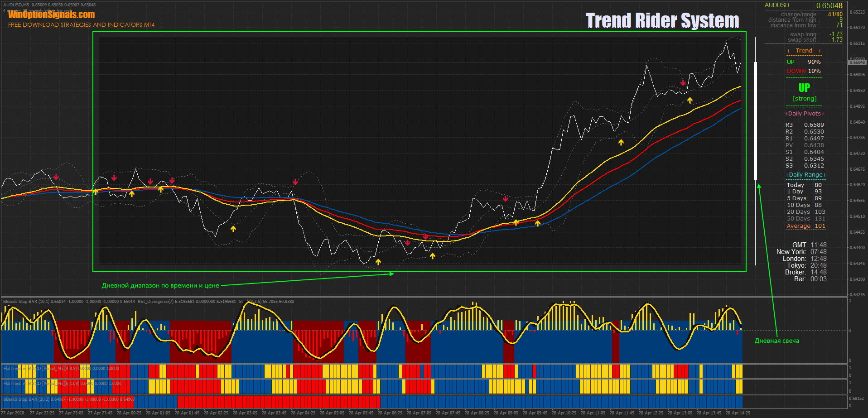Select the yellow buy arrow under the top-right red arrow
This screenshot has height=418, width=868.
click(x=690, y=101)
